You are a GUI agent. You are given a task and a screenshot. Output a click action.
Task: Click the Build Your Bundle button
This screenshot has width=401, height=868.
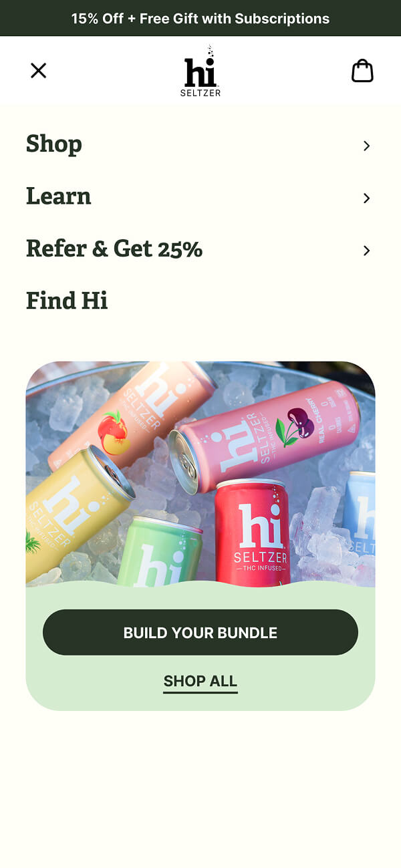tap(200, 632)
